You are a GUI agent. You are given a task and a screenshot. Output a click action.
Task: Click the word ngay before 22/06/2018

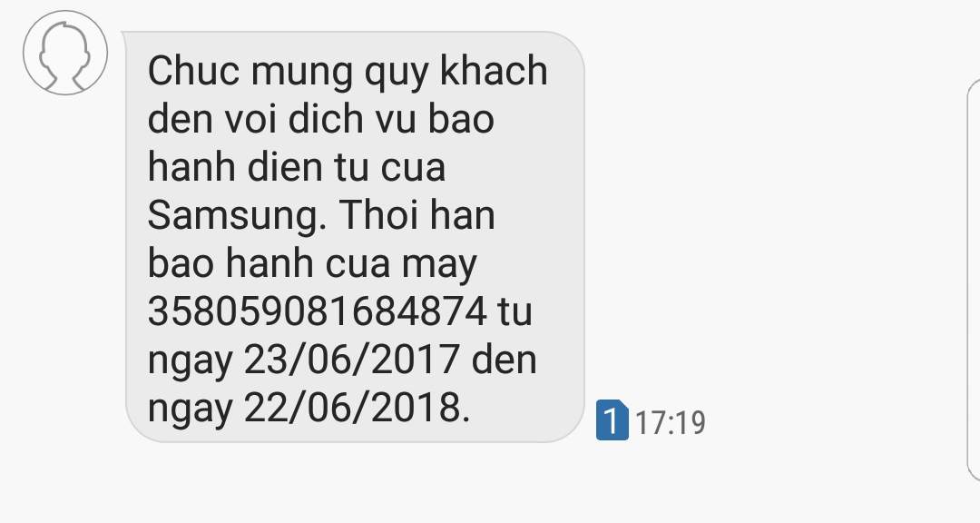click(x=190, y=410)
